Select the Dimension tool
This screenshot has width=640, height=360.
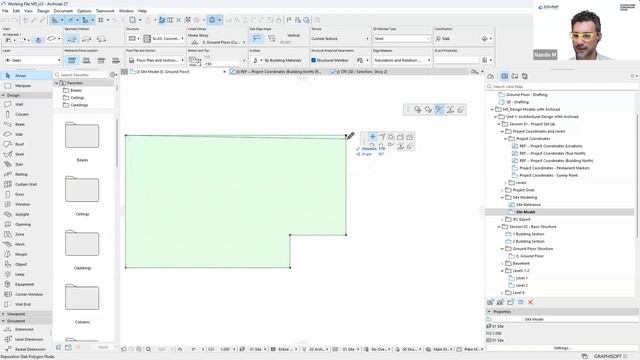pos(25,329)
